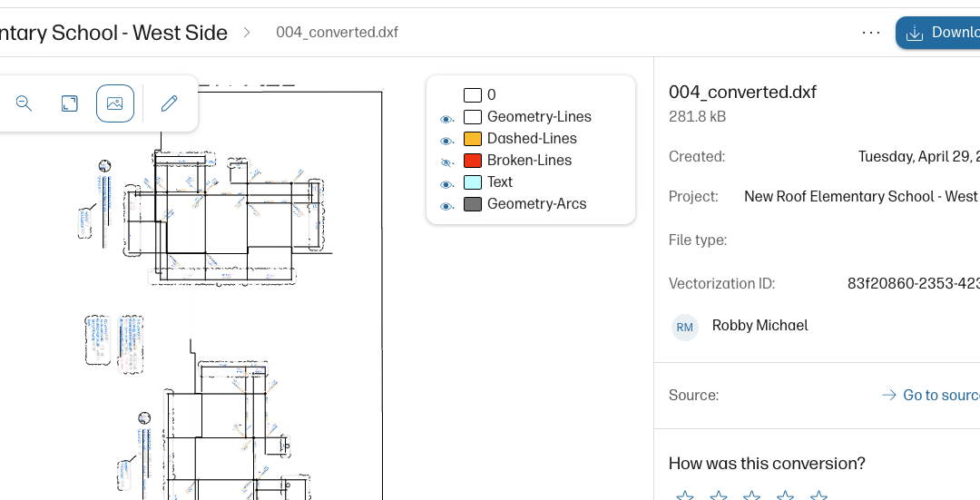
Task: Click the Download button
Action: click(x=937, y=33)
